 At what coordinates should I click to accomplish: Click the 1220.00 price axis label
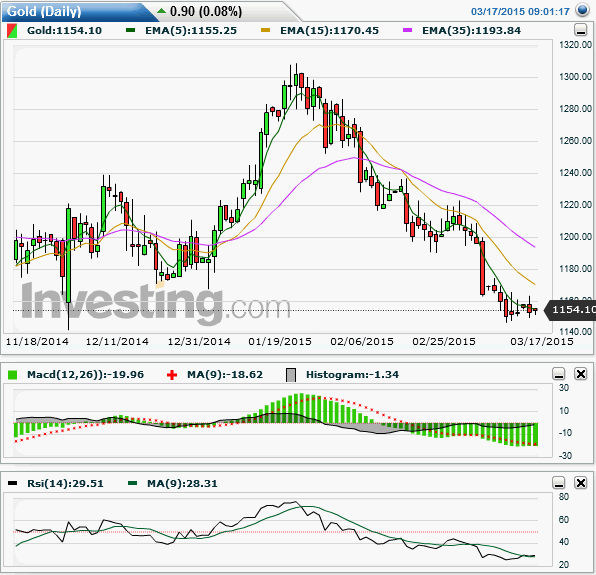575,204
